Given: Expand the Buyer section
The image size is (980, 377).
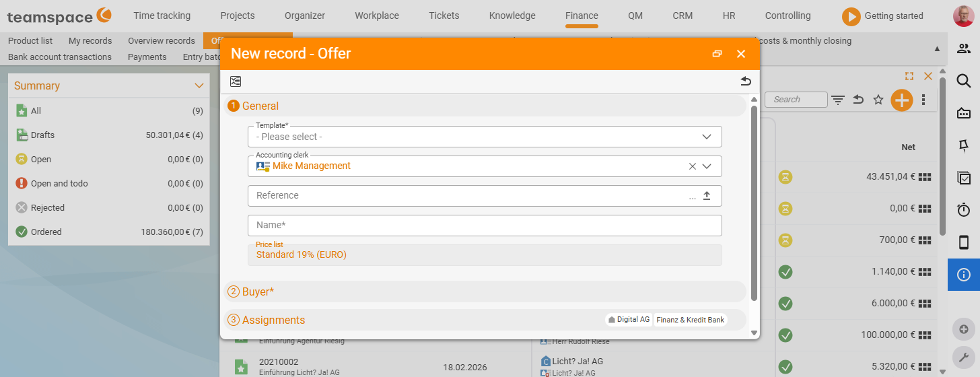Looking at the screenshot, I should pos(485,292).
